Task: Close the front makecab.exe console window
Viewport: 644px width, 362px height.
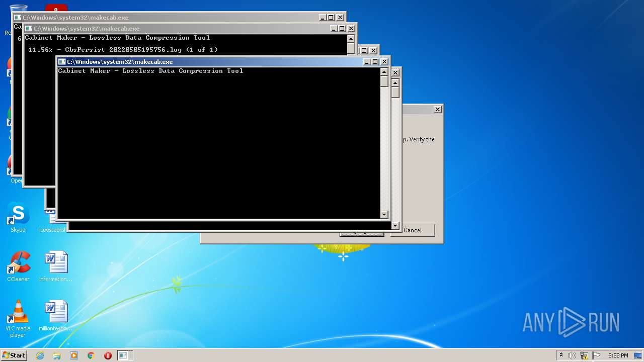Action: tap(384, 62)
